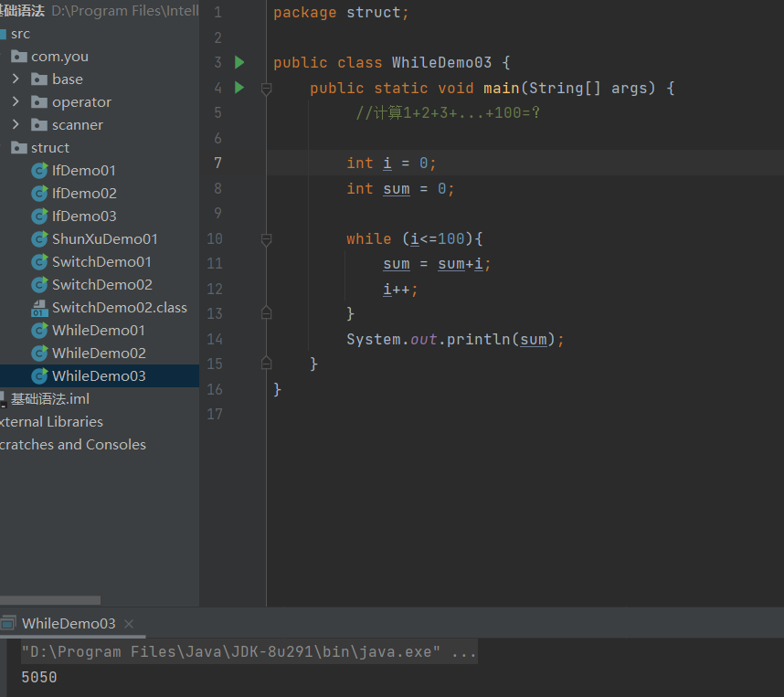Open SwitchDemo01 class icon

pos(39,261)
